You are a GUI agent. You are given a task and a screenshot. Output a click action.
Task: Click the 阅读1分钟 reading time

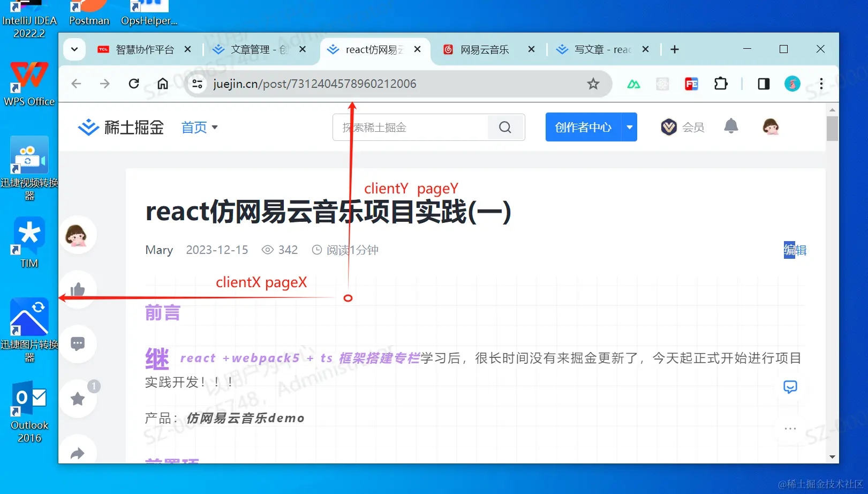point(345,250)
